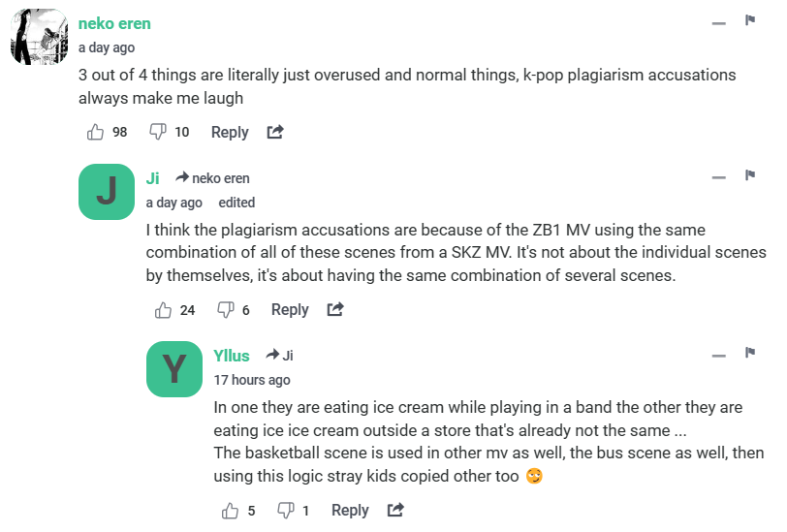Upvote neko eren's comment

click(x=95, y=132)
